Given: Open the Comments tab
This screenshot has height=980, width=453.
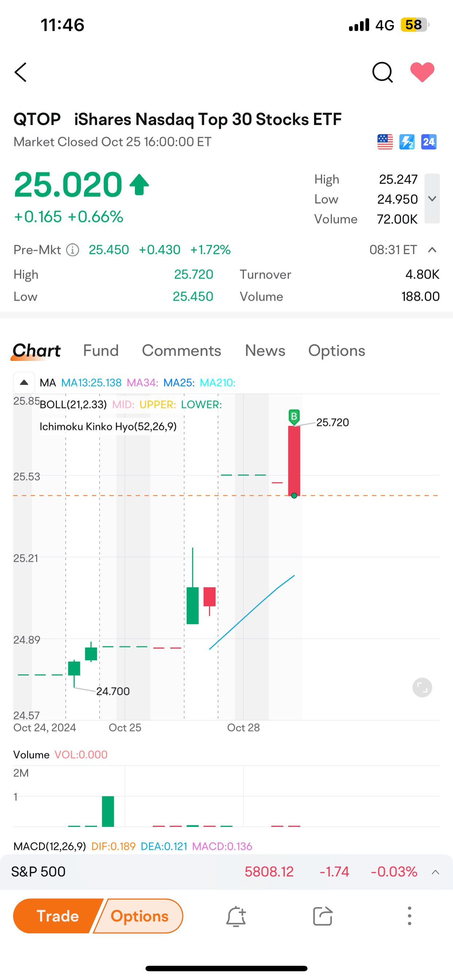Looking at the screenshot, I should [182, 350].
